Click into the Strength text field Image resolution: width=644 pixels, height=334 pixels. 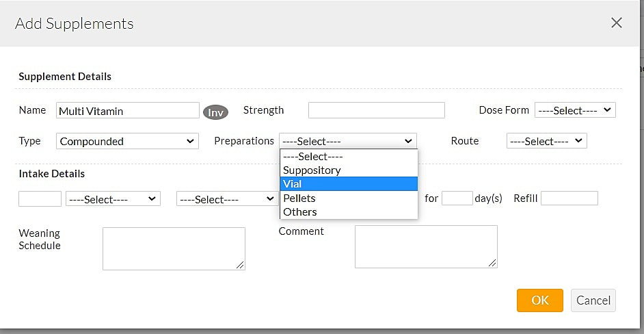click(376, 110)
